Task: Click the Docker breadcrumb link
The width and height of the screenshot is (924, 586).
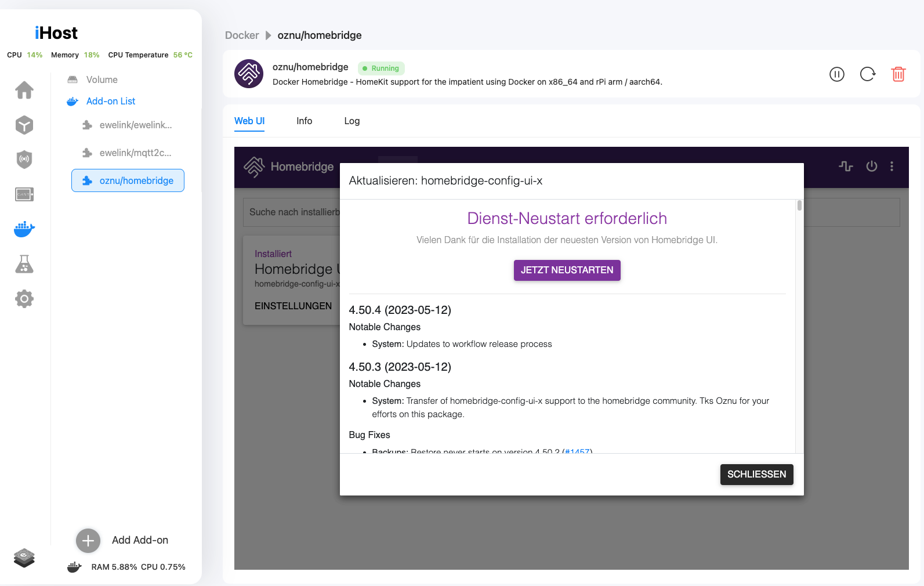Action: point(242,35)
